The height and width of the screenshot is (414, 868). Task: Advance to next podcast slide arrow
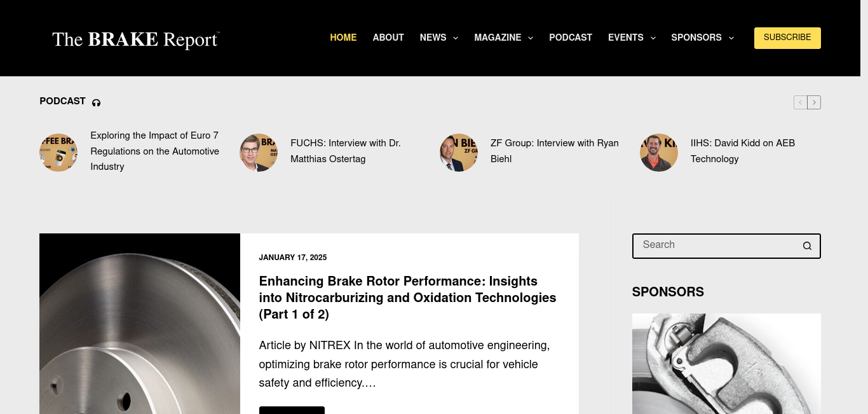click(x=814, y=102)
